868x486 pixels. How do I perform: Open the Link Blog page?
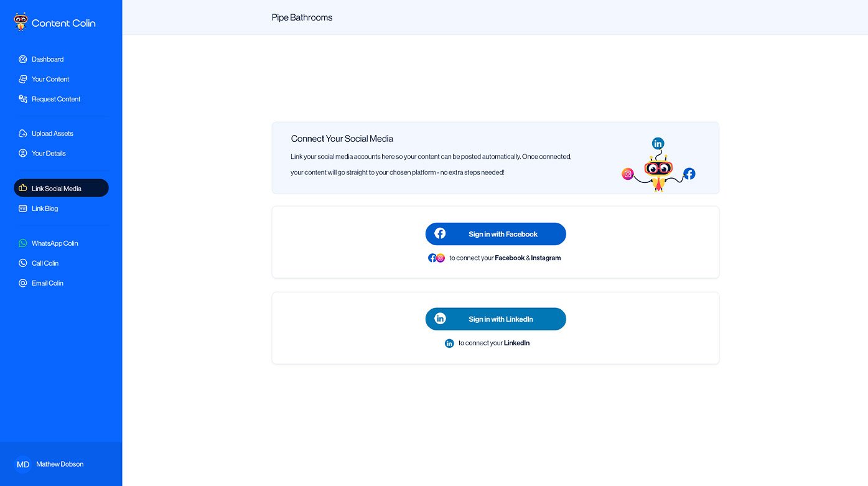click(45, 208)
